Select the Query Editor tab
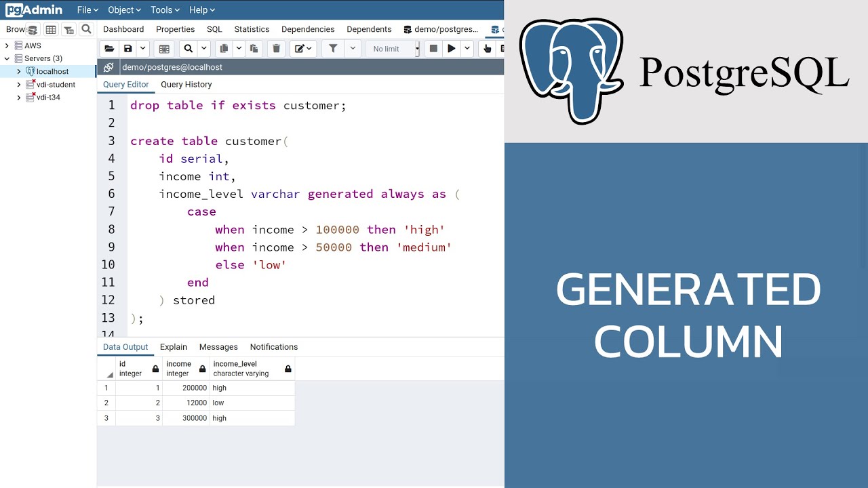Image resolution: width=868 pixels, height=488 pixels. [126, 84]
